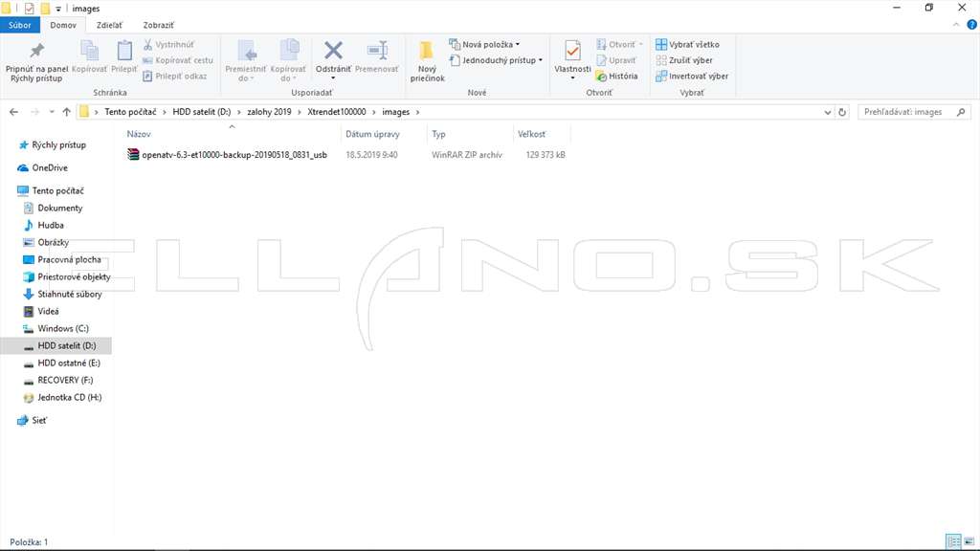This screenshot has width=980, height=551.
Task: Click Invertovať výber
Action: [692, 76]
